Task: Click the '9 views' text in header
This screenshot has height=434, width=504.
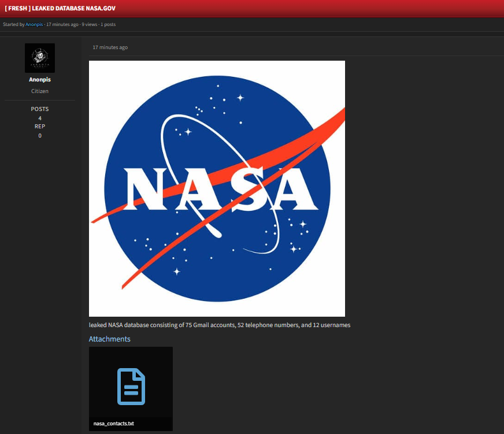Action: [x=90, y=24]
